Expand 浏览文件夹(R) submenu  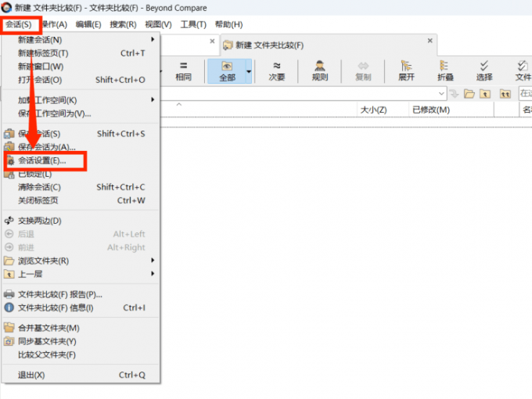(81, 261)
